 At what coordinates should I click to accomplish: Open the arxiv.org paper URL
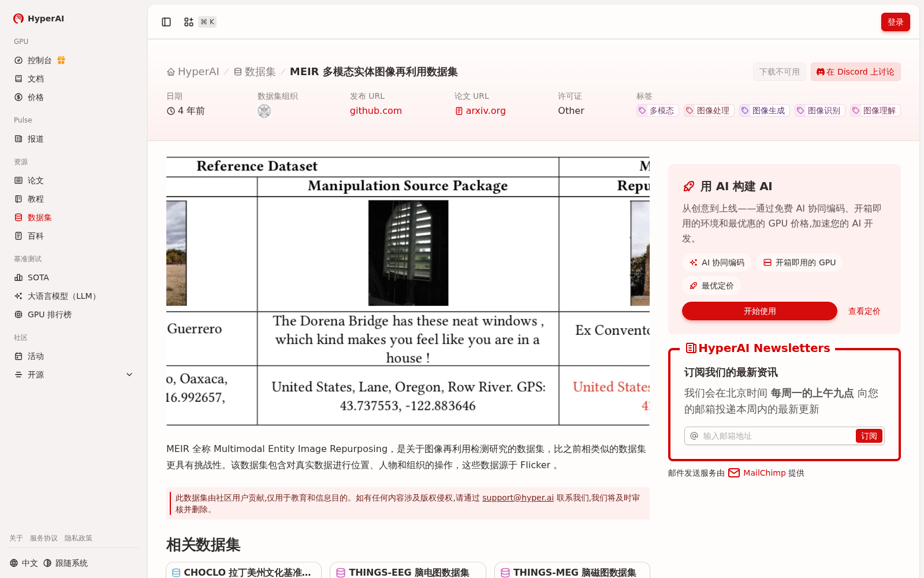click(x=480, y=110)
